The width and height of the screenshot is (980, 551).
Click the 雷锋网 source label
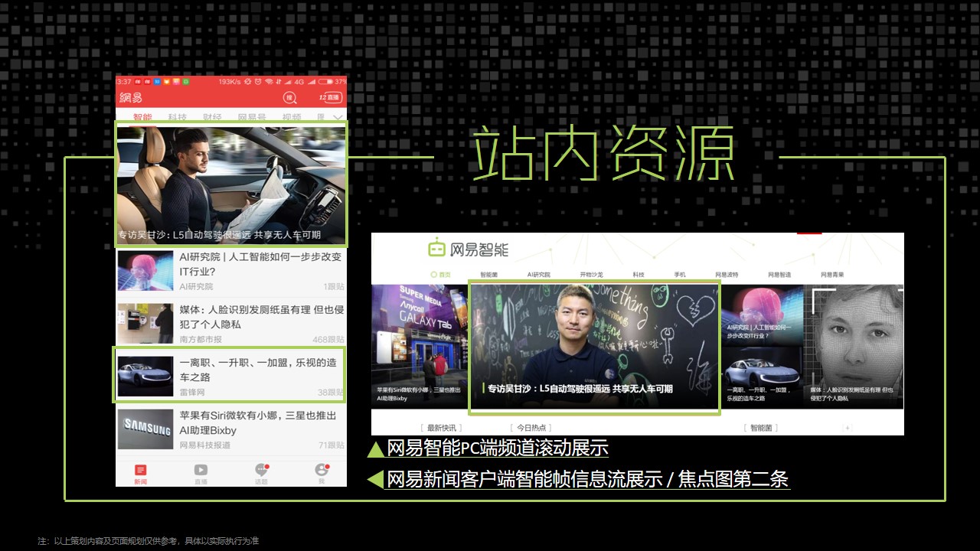192,393
